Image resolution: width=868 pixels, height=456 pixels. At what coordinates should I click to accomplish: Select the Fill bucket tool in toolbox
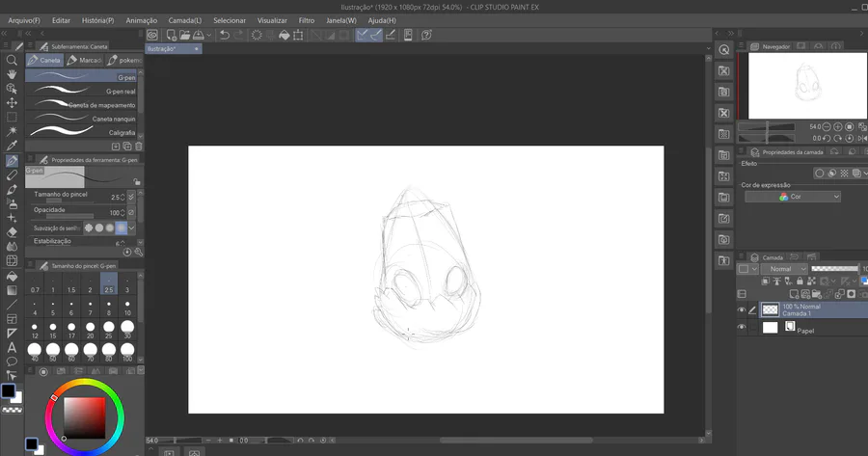pyautogui.click(x=11, y=276)
